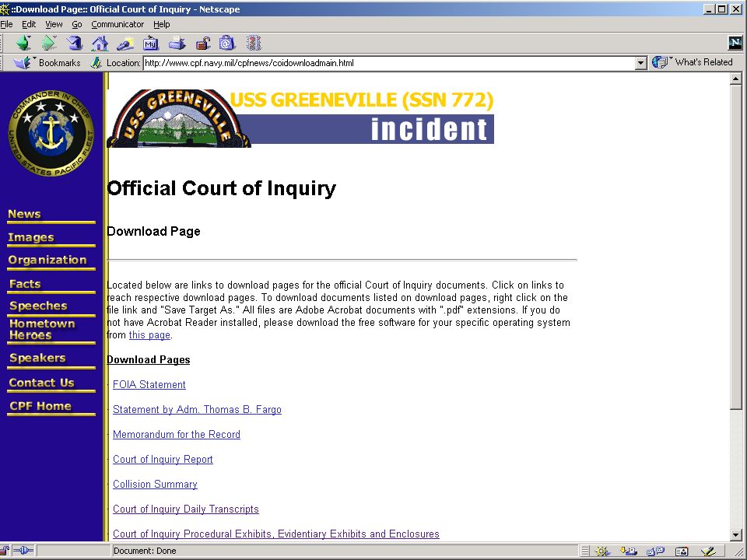Click the 'Download Pages' heading text

pyautogui.click(x=149, y=360)
